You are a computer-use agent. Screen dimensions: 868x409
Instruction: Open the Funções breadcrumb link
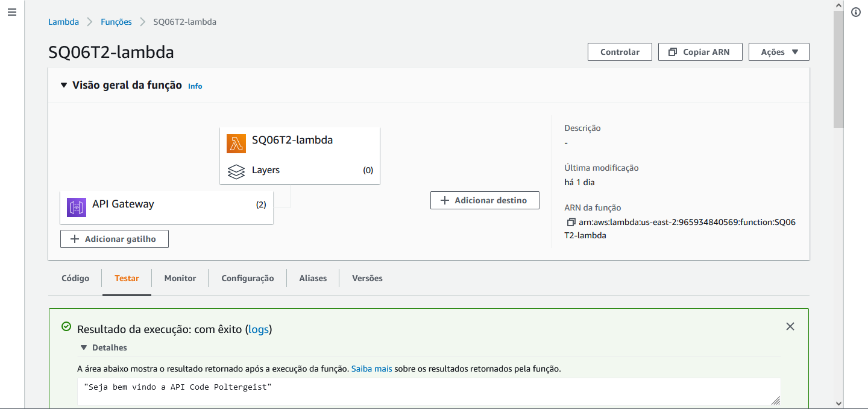116,22
